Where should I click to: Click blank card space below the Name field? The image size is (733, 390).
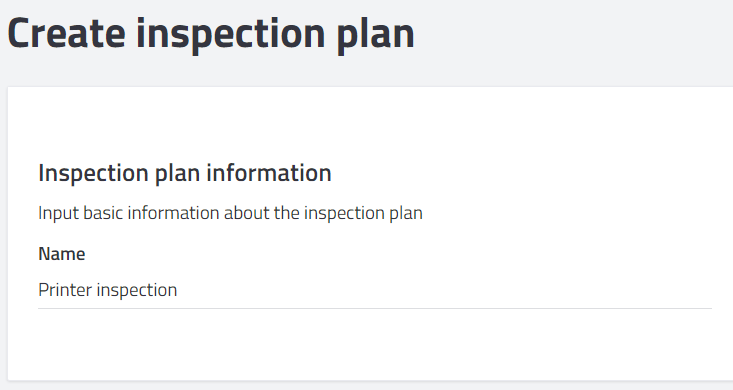tap(374, 344)
